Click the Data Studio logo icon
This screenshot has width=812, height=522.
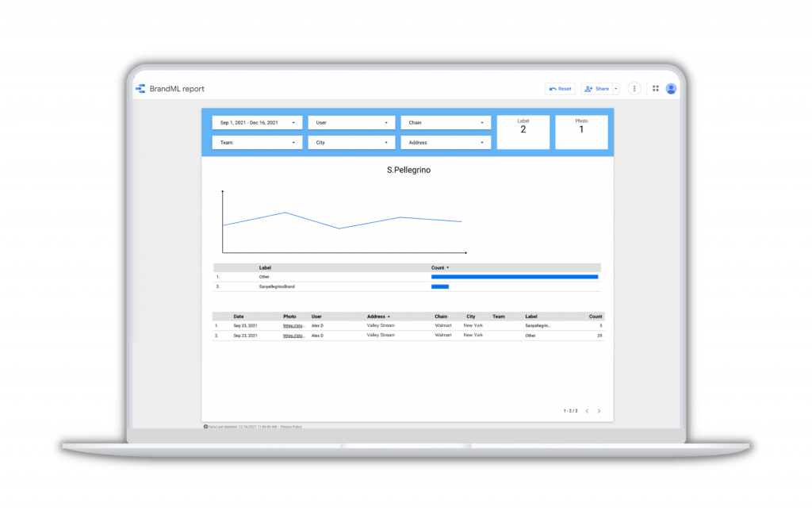[x=140, y=89]
